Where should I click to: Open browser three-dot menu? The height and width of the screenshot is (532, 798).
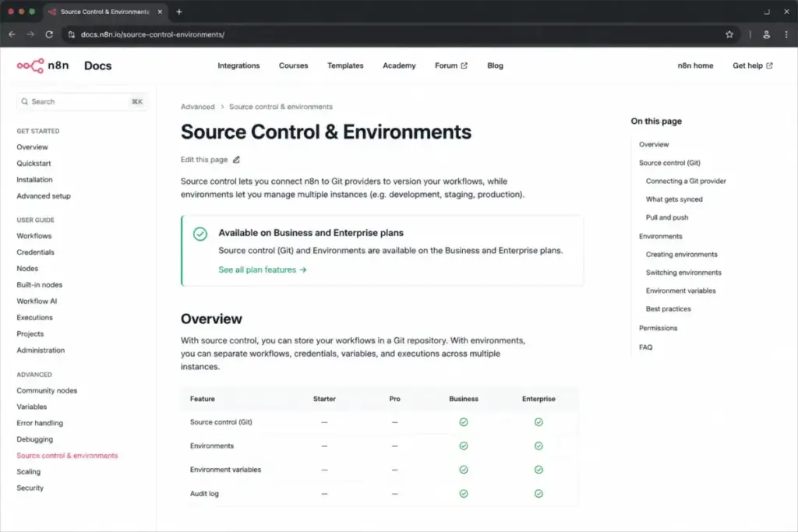point(786,34)
